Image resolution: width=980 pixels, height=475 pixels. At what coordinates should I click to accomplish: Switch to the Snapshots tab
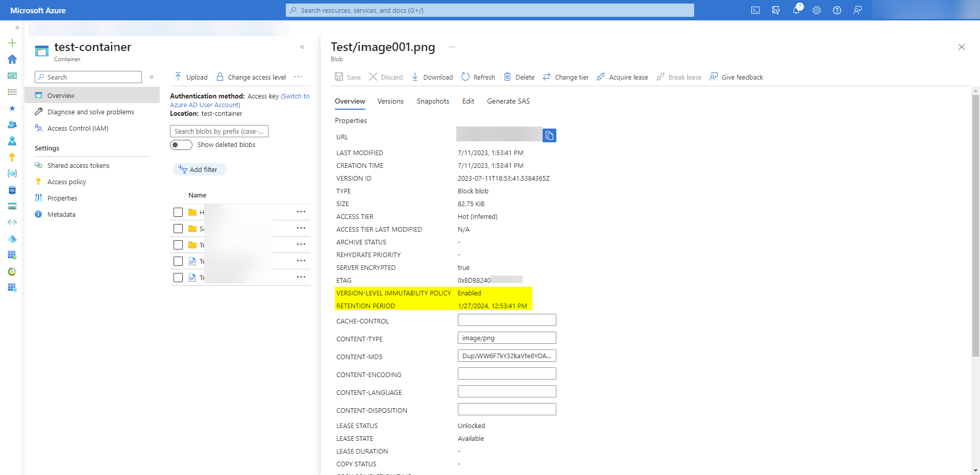tap(433, 101)
